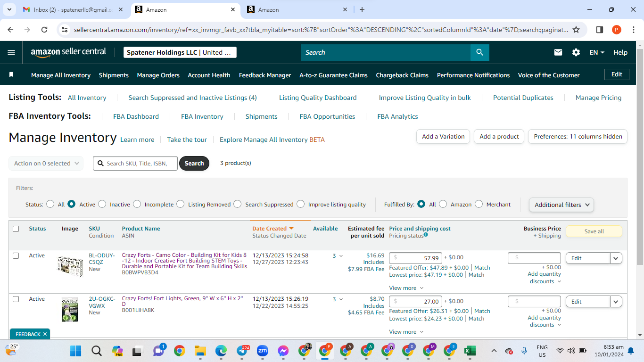644x362 pixels.
Task: Open Windows Start menu
Action: point(75,351)
